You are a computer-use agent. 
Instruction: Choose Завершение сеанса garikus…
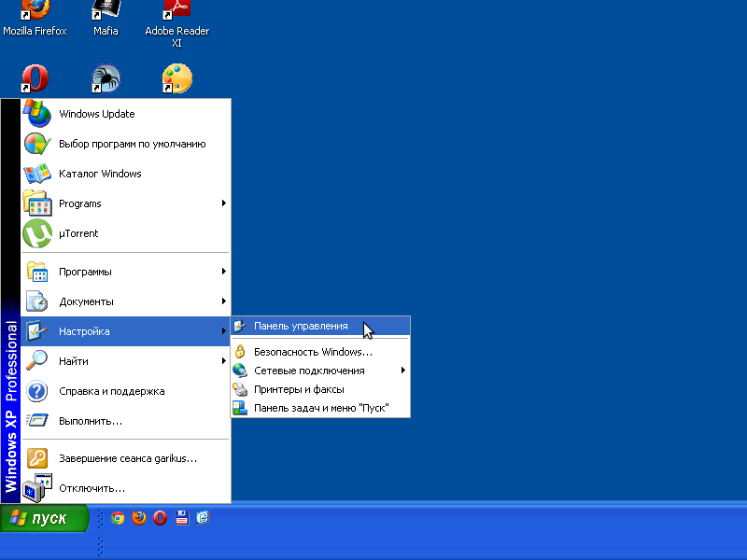pos(126,458)
